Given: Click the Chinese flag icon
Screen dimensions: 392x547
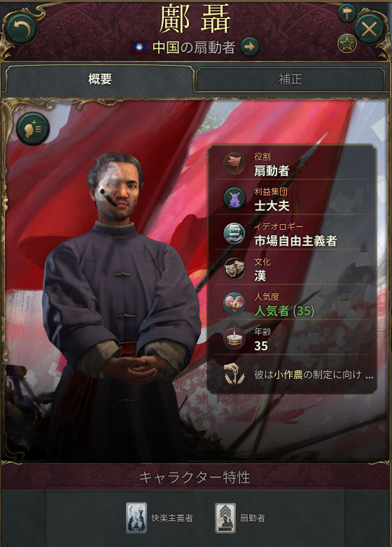Looking at the screenshot, I should (x=139, y=47).
